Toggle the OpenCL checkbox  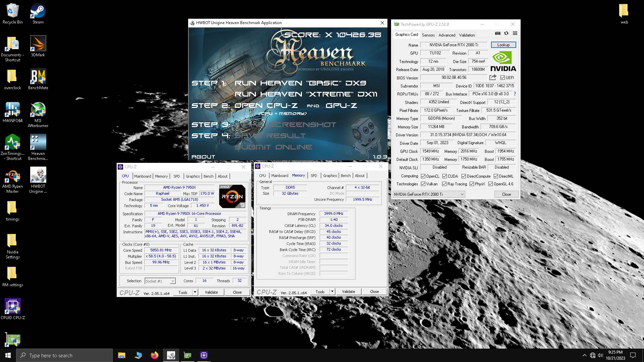click(x=423, y=176)
